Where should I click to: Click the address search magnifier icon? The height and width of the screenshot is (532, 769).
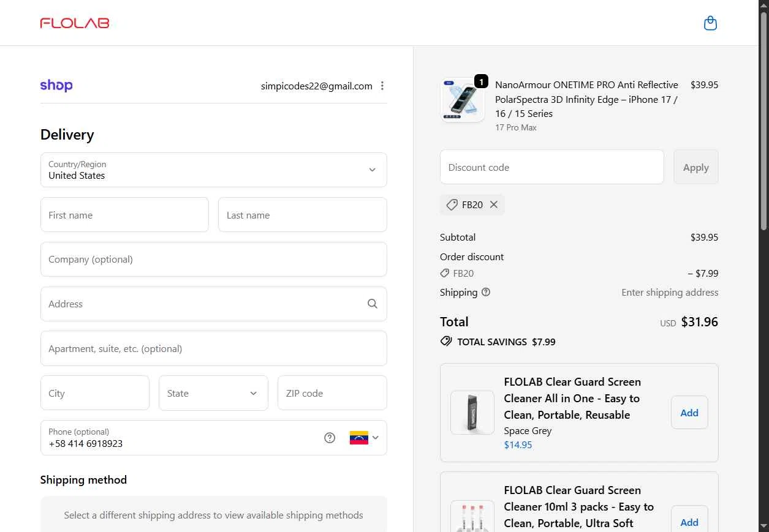(x=373, y=304)
